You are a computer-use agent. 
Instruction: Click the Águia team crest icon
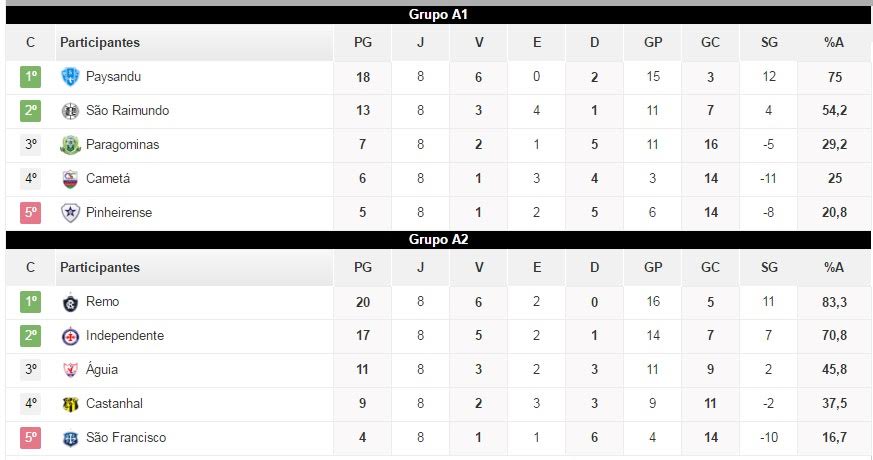(x=70, y=370)
